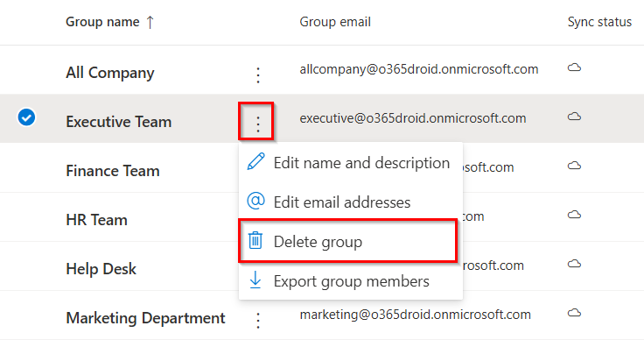
Task: Click cloud sync icon for Help Desk
Action: [574, 264]
